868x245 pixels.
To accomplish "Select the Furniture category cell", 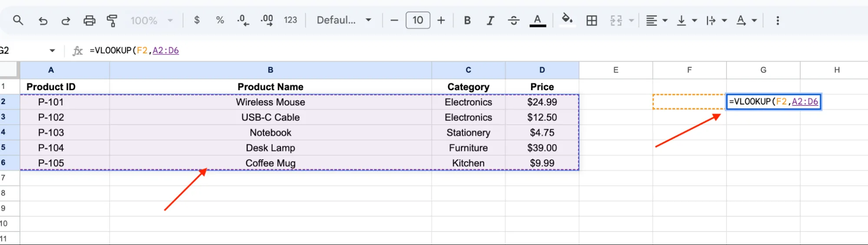I will click(469, 148).
